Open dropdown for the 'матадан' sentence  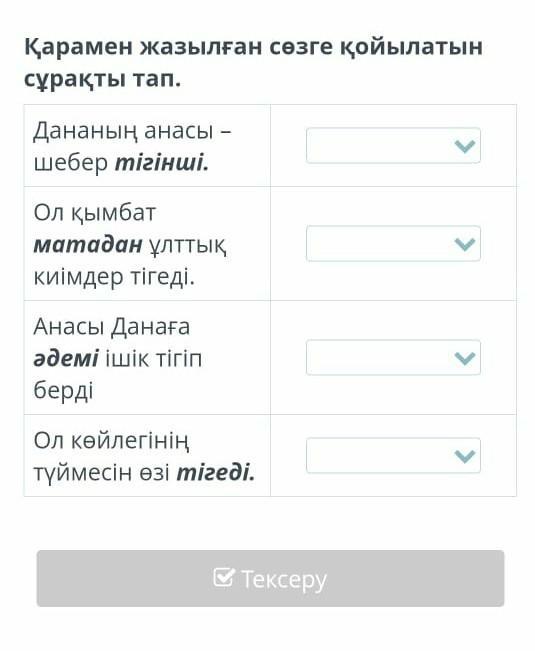click(x=393, y=243)
